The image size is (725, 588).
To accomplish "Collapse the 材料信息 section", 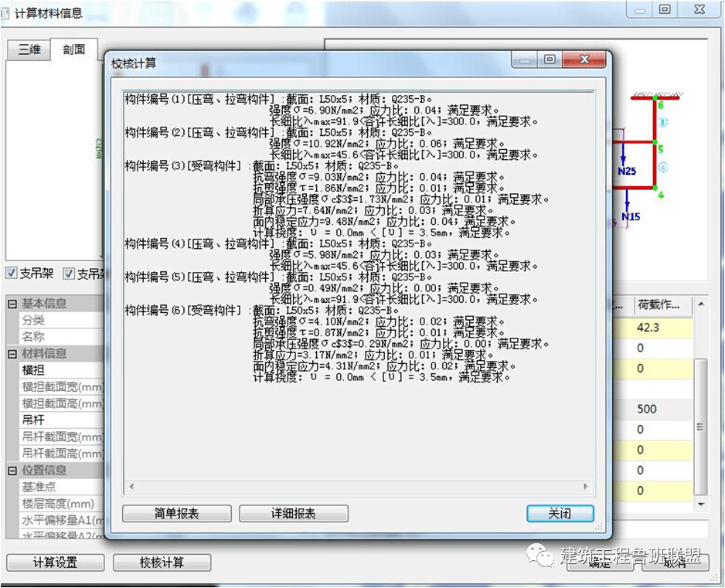I will click(12, 354).
